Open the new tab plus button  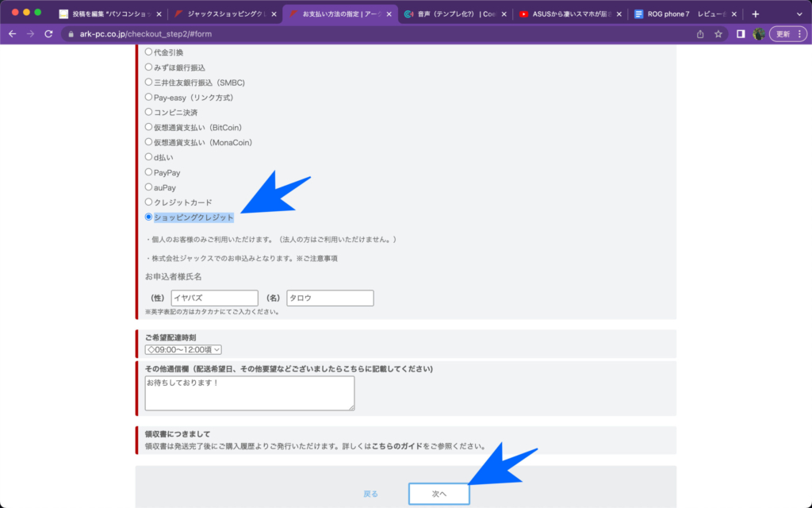click(755, 14)
